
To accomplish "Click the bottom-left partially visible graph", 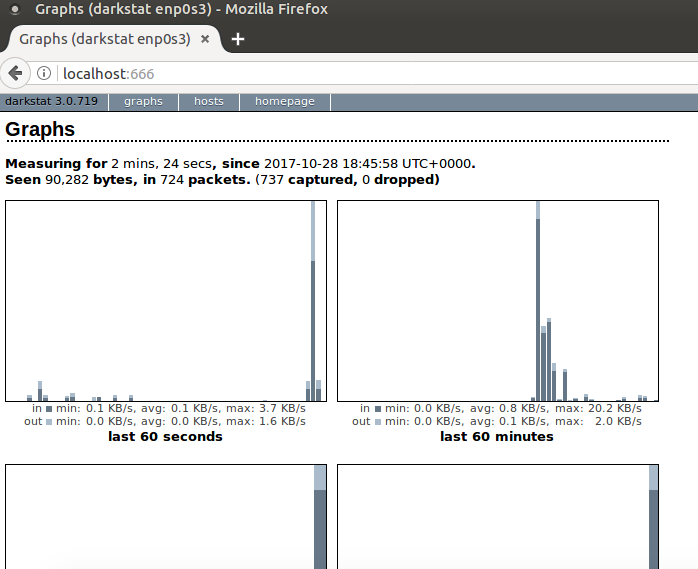I will (x=165, y=516).
